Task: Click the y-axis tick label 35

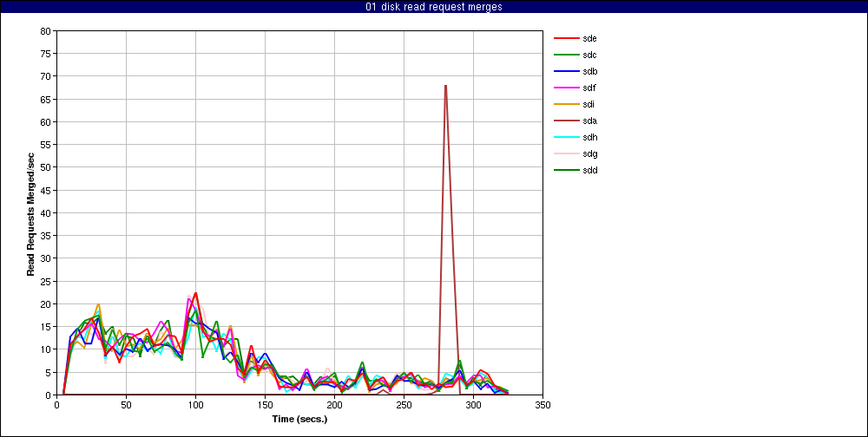Action: click(x=48, y=236)
